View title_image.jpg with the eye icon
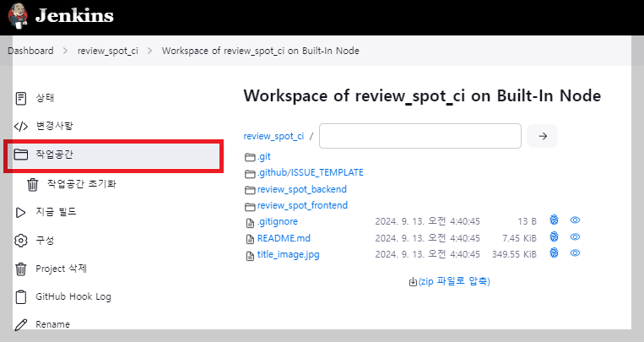This screenshot has width=644, height=342. coord(575,252)
